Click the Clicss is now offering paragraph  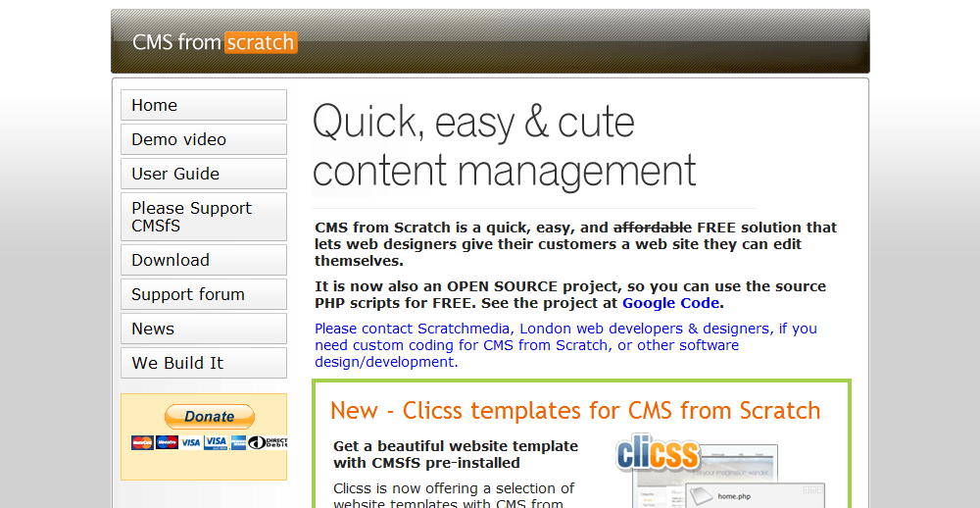pos(454,495)
